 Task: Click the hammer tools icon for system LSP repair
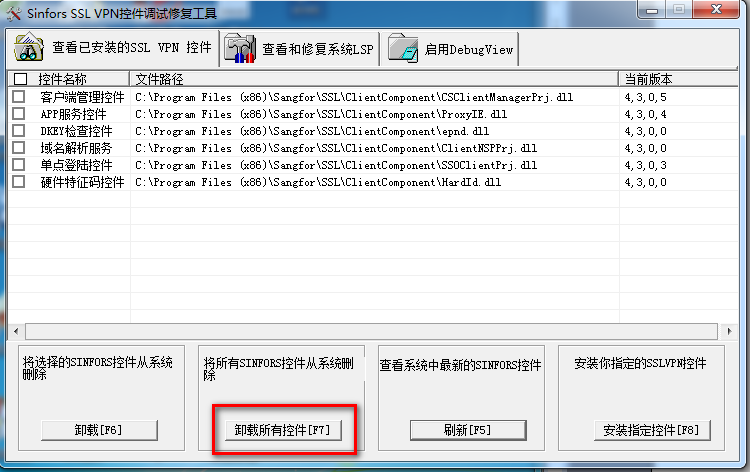point(239,48)
